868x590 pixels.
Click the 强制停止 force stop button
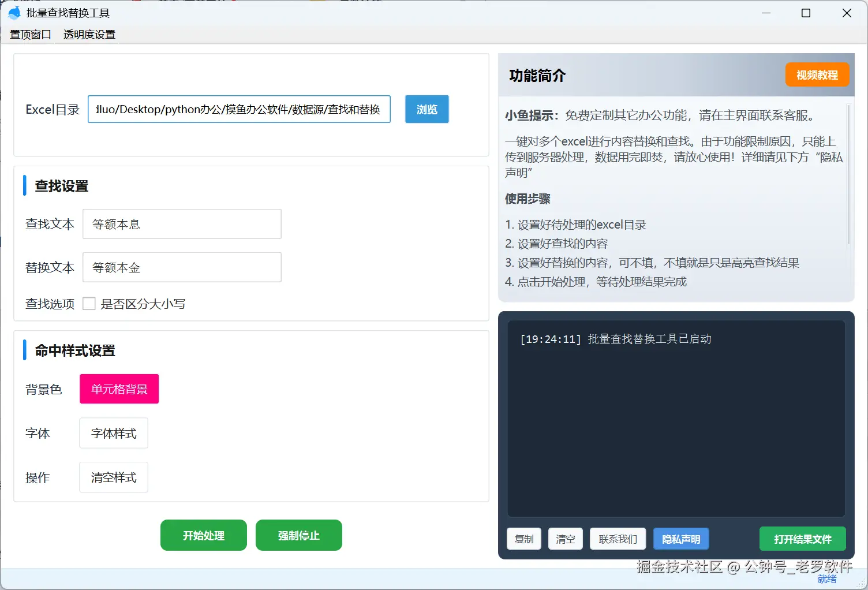point(299,535)
